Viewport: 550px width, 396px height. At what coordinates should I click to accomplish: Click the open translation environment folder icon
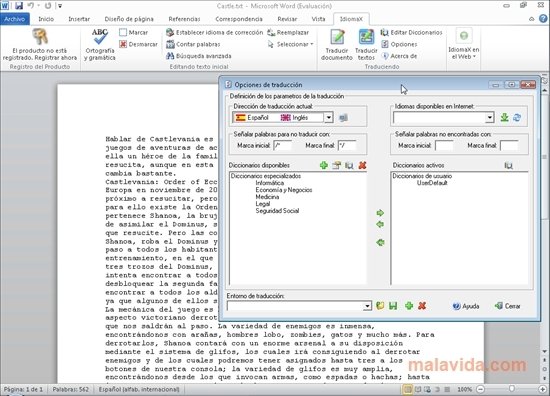coord(380,306)
